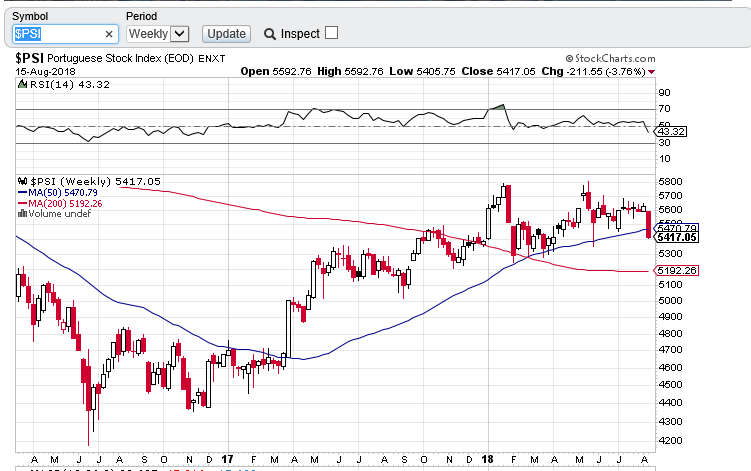This screenshot has width=751, height=471.
Task: Click the MA(200) price tag 5192.26
Action: point(676,271)
